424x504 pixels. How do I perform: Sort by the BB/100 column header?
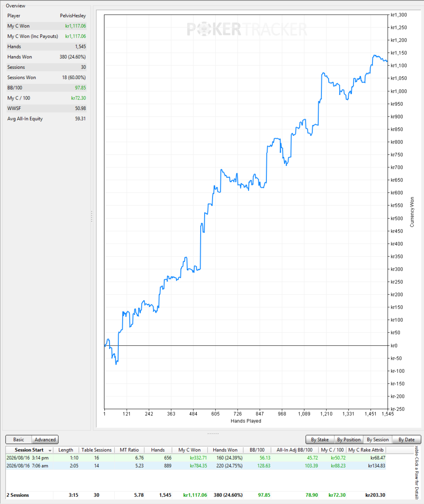pos(257,450)
